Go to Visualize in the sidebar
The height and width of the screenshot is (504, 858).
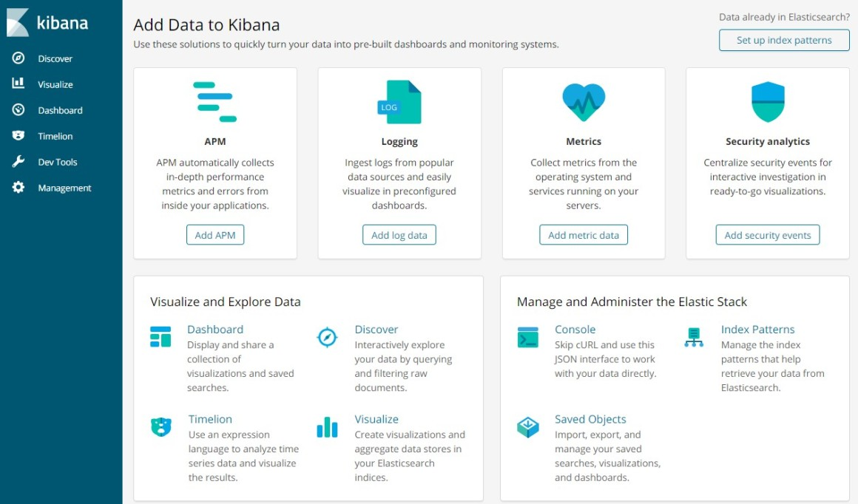tap(55, 84)
